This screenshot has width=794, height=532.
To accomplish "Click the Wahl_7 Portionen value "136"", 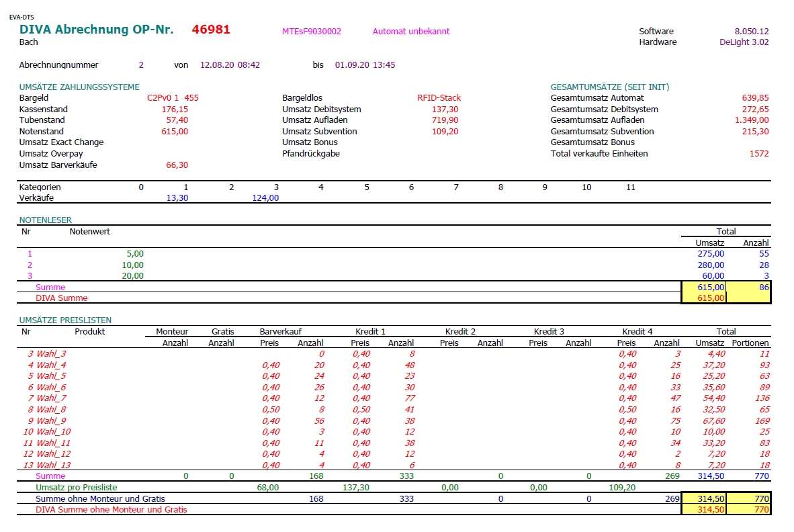I will (x=762, y=399).
